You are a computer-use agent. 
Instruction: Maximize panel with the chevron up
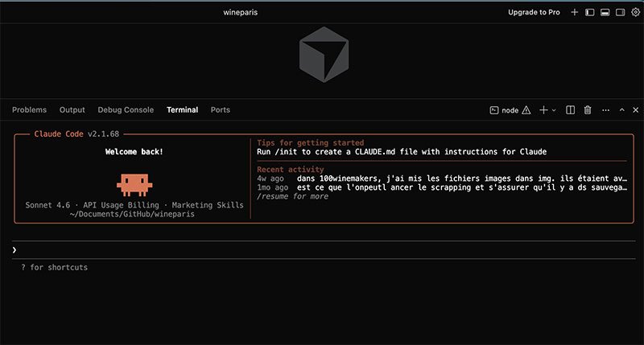pyautogui.click(x=621, y=110)
